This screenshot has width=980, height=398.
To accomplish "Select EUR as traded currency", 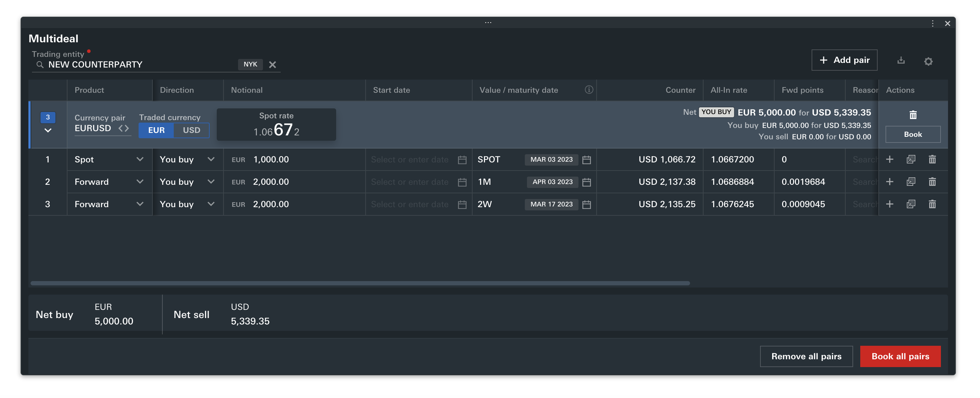I will pyautogui.click(x=156, y=130).
